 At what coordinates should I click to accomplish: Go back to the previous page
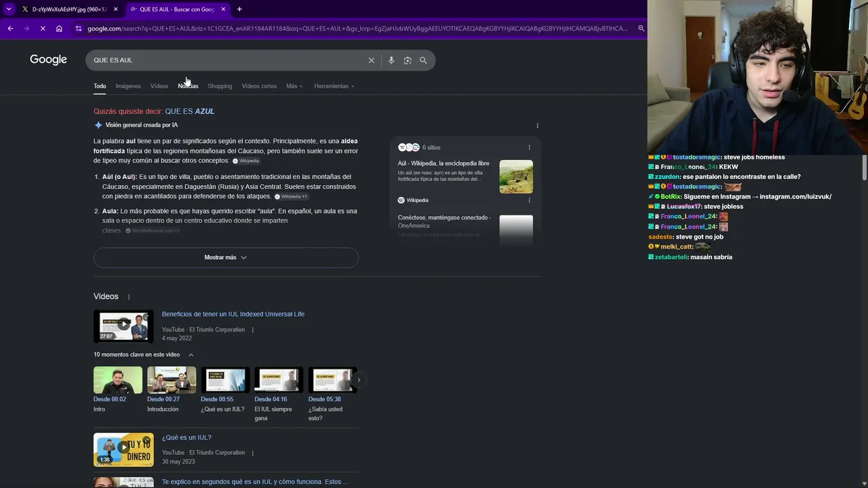(x=10, y=28)
